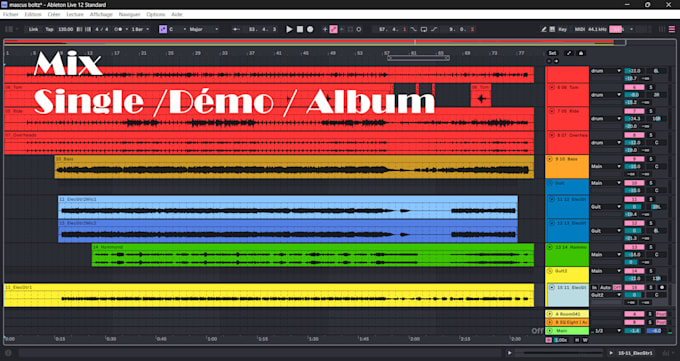The width and height of the screenshot is (680, 361).
Task: Click the Key map mode button
Action: pyautogui.click(x=562, y=30)
